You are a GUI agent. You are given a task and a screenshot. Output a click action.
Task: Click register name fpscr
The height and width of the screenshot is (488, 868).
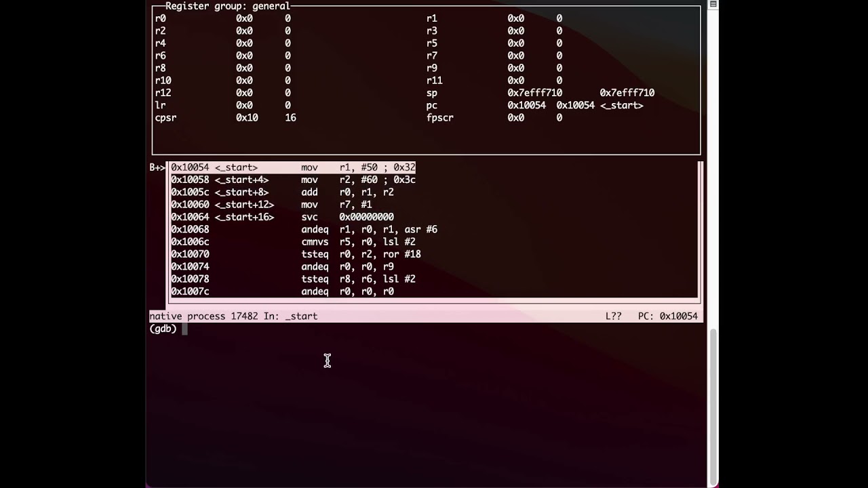(440, 118)
